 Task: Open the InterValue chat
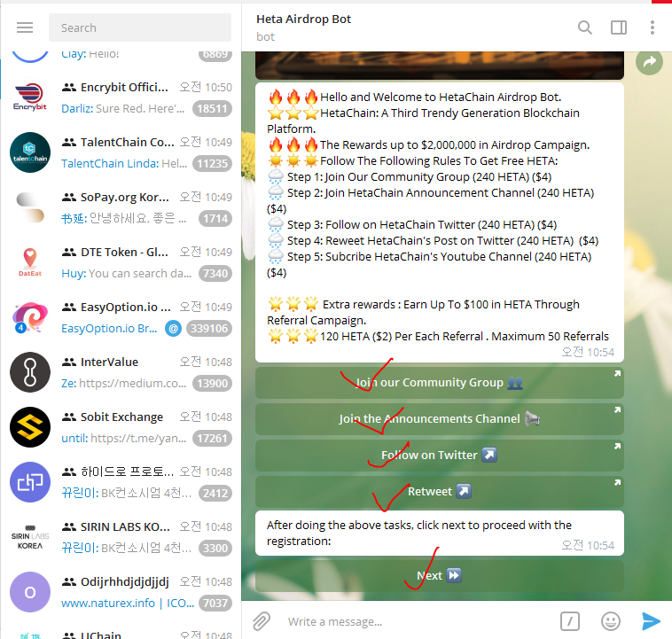point(121,372)
